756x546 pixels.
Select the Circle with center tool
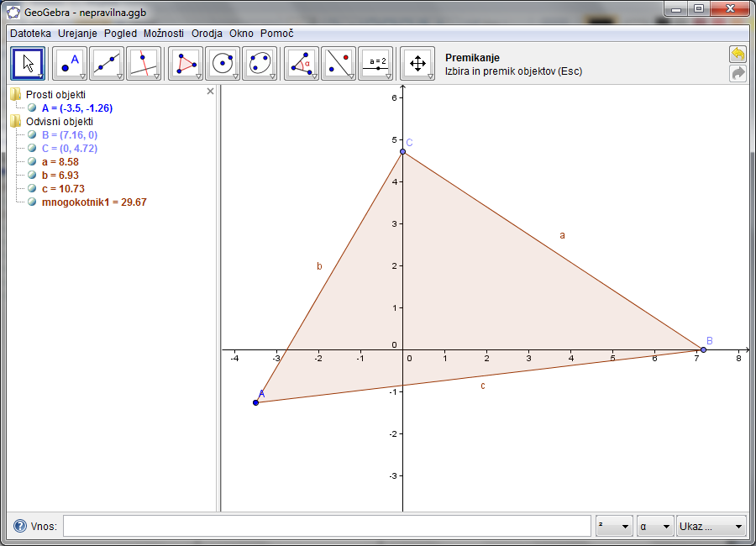coord(223,64)
